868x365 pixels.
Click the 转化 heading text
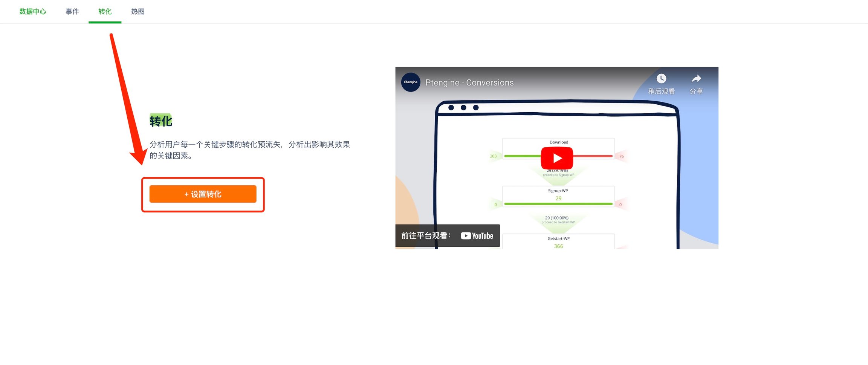coord(161,121)
